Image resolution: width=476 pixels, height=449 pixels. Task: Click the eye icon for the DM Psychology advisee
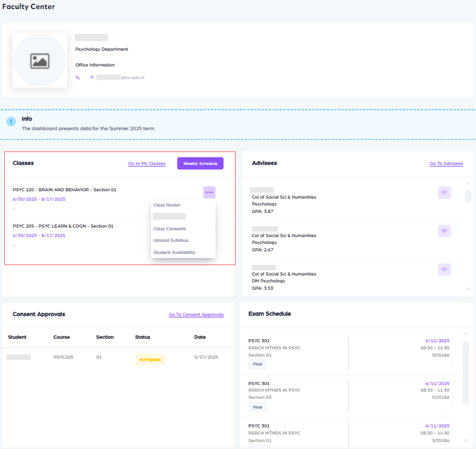(444, 270)
